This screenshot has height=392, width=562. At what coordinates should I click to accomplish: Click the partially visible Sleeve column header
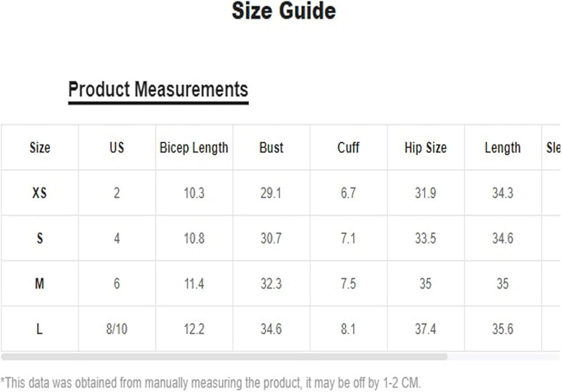point(553,148)
